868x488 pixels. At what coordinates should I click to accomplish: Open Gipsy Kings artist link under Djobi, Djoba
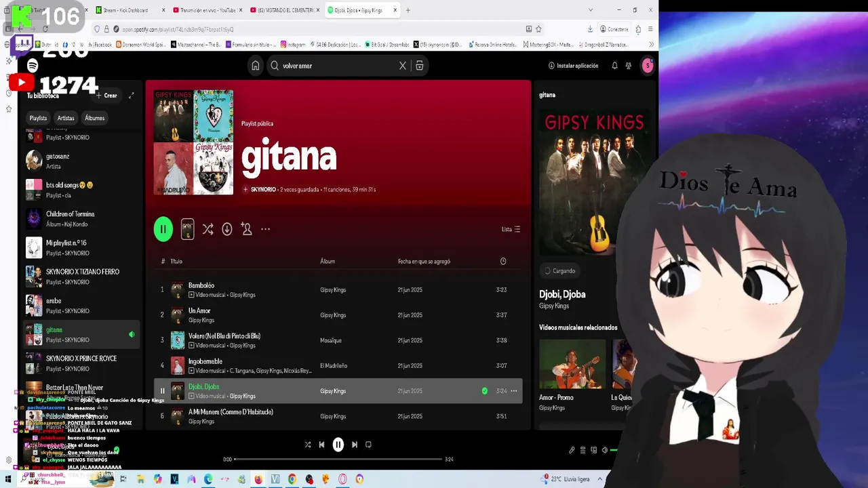[x=554, y=306]
